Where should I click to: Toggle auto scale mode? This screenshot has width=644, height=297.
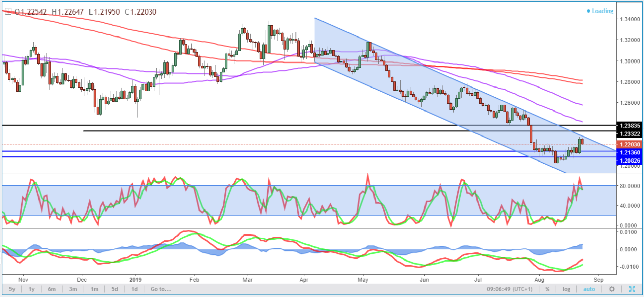589,289
